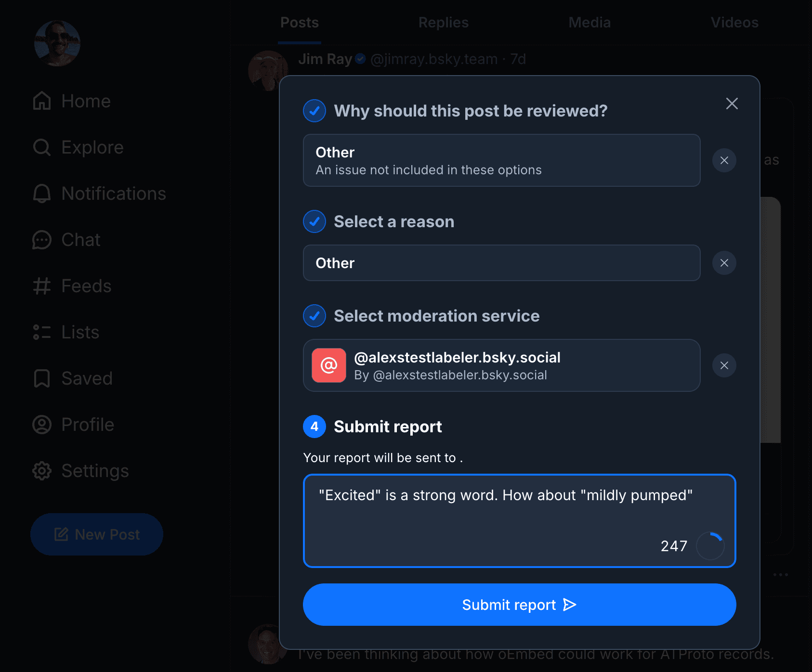Switch to the Replies tab
This screenshot has height=672, width=812.
click(x=443, y=23)
